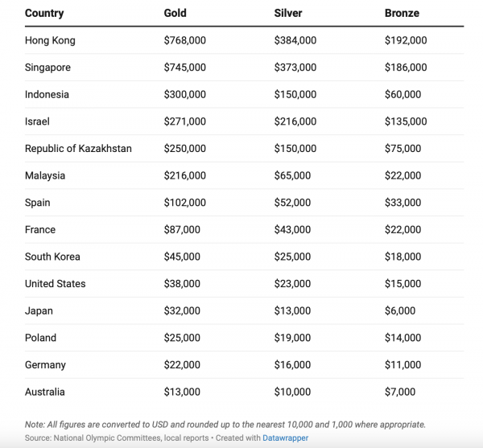Click Spain's gold value $102,000
Screen dimensions: 483x448
click(x=184, y=203)
